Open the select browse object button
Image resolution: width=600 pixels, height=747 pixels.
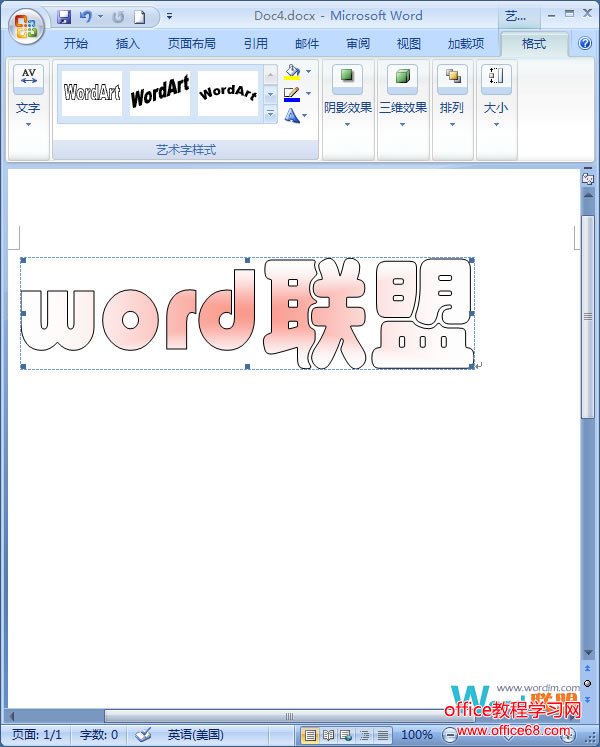click(x=588, y=684)
